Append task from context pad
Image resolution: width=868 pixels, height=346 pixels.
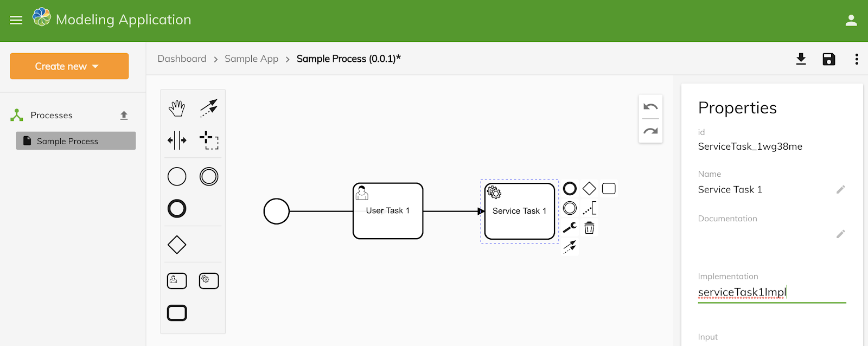[x=609, y=189]
